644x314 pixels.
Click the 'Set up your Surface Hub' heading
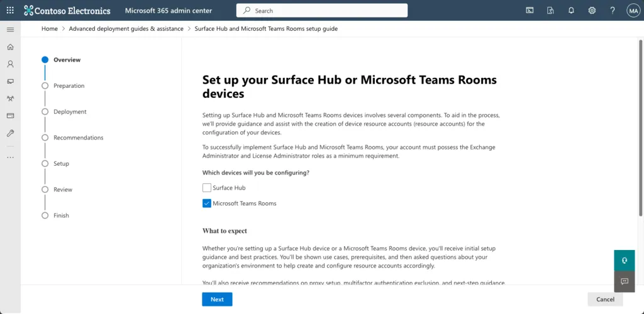350,87
